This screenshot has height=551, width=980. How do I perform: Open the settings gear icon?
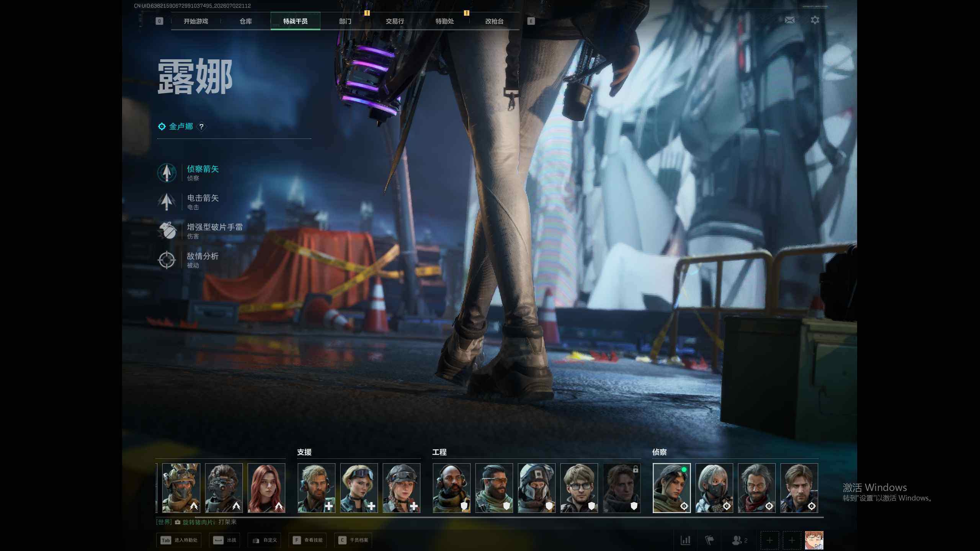(815, 20)
